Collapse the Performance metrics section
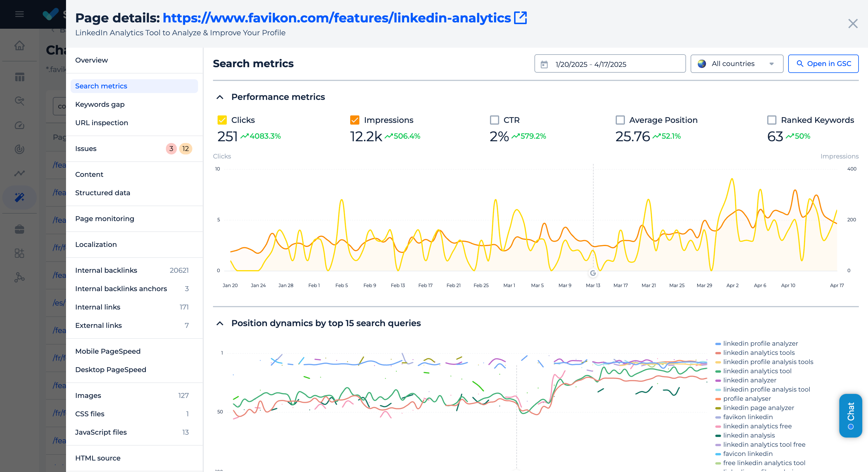 coord(220,97)
